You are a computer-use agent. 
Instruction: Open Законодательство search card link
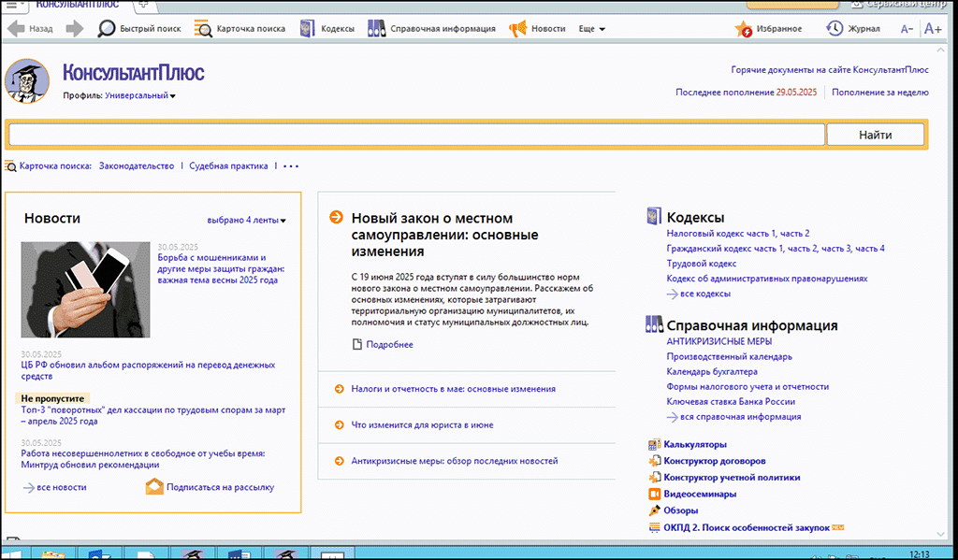pos(137,166)
